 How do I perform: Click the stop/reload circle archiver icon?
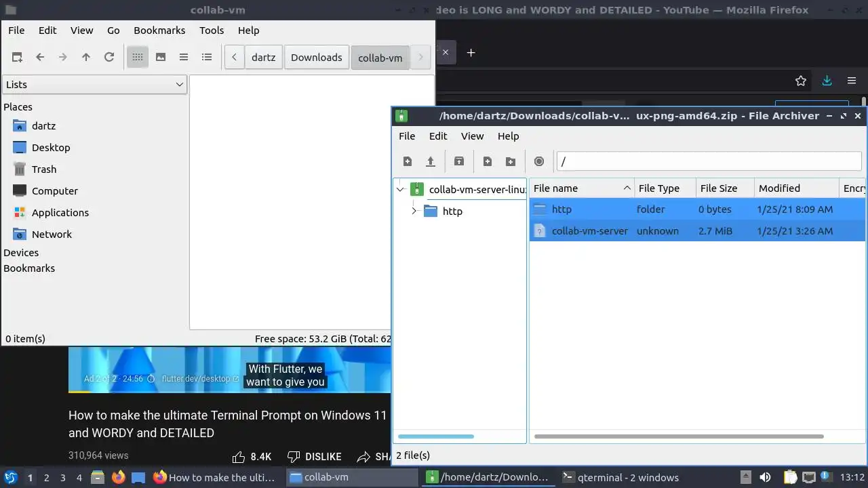(539, 161)
